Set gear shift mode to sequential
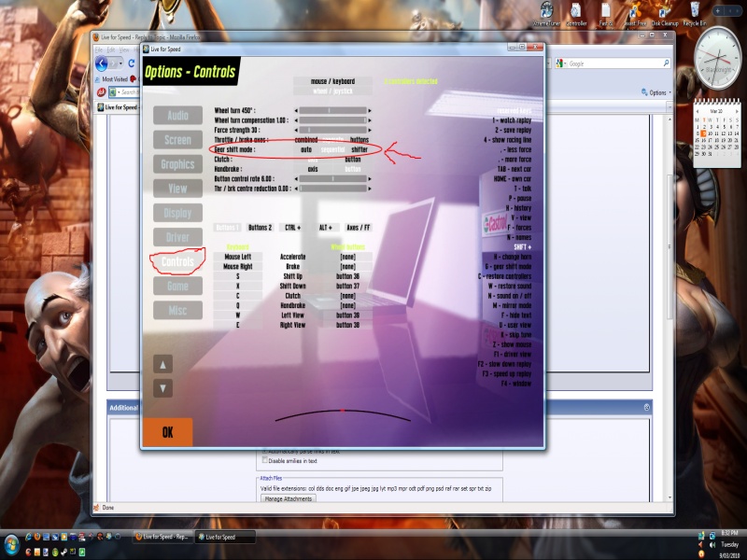 pos(332,149)
